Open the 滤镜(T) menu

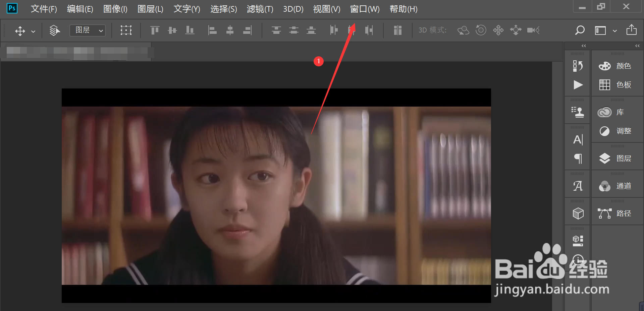coord(260,9)
